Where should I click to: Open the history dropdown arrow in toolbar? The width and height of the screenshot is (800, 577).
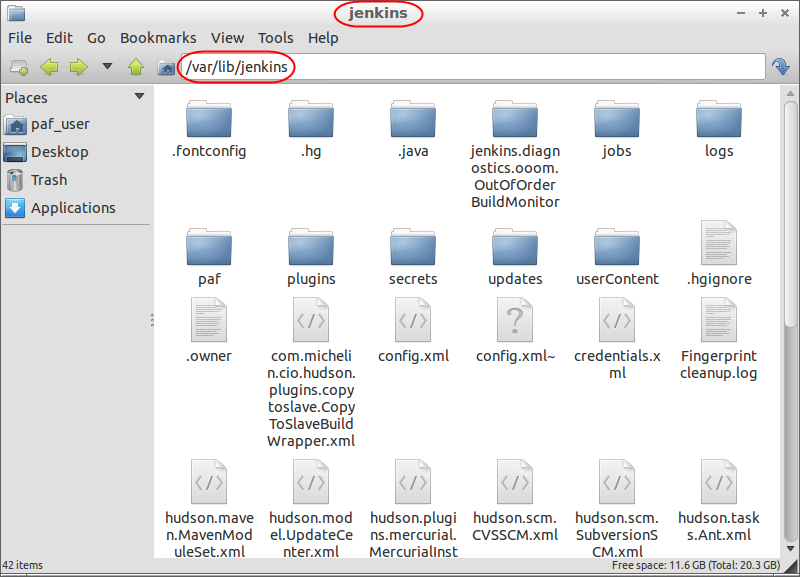(107, 66)
